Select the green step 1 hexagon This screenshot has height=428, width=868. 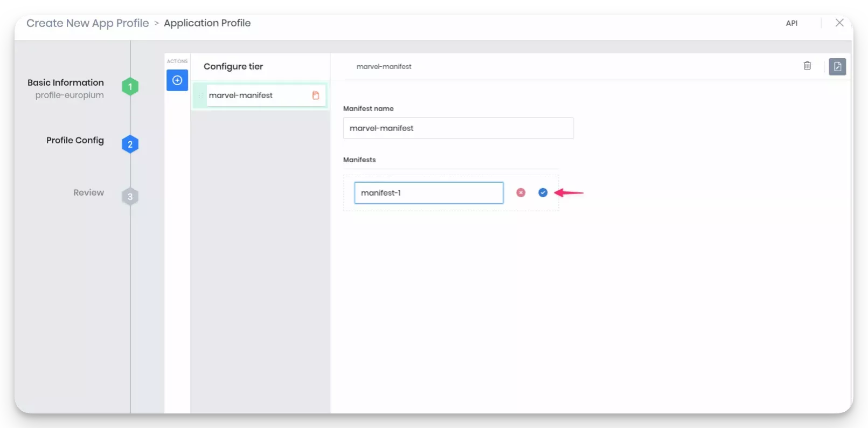click(x=130, y=87)
